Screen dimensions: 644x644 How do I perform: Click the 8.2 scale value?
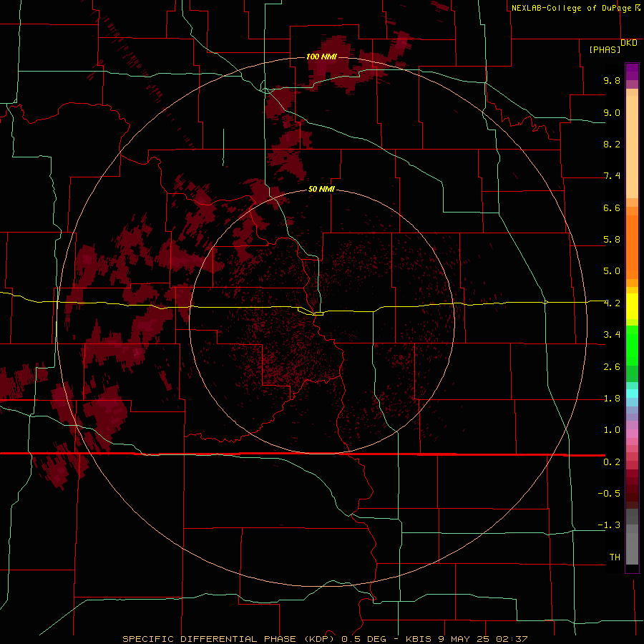pos(612,144)
